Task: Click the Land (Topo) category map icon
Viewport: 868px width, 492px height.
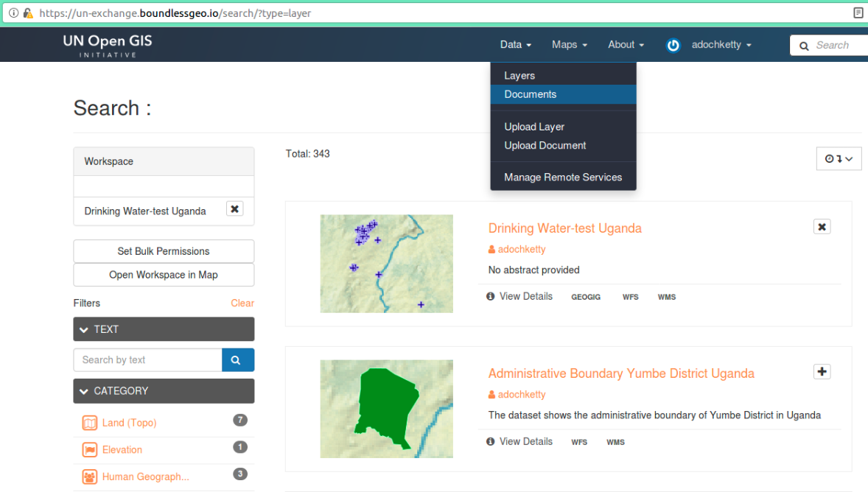Action: (x=90, y=423)
